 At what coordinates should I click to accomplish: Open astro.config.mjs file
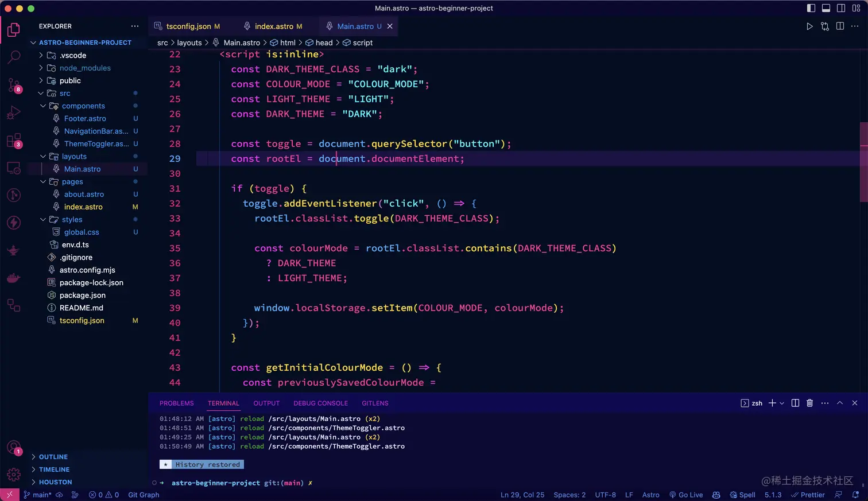click(87, 270)
